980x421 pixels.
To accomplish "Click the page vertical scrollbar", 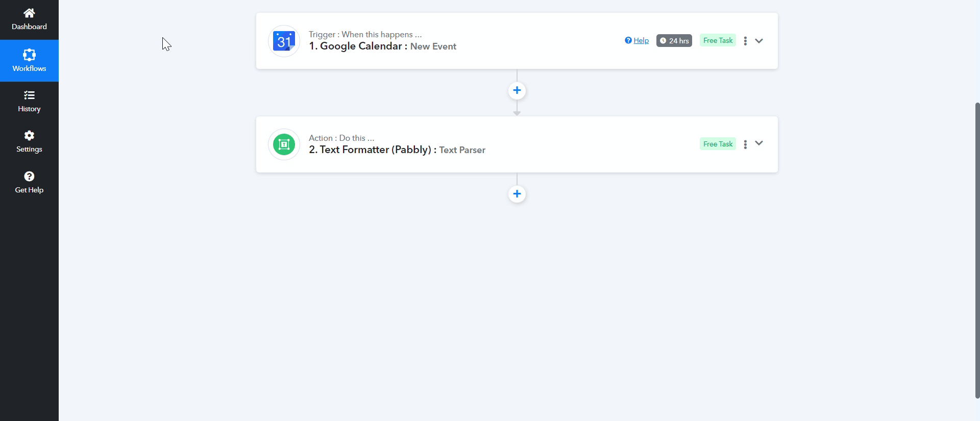I will pyautogui.click(x=977, y=250).
